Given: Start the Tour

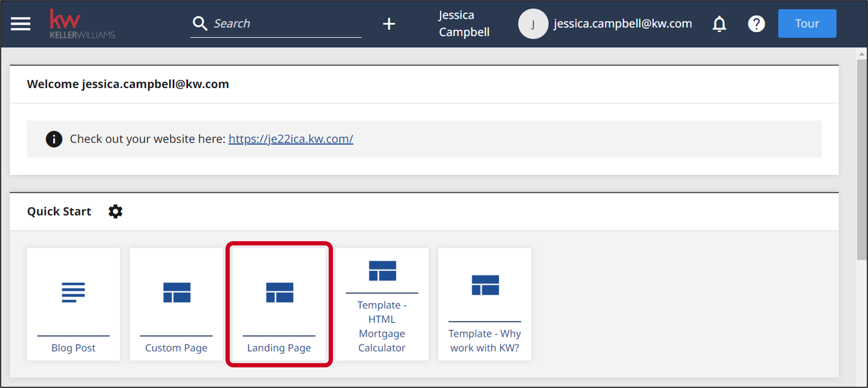Looking at the screenshot, I should [807, 24].
